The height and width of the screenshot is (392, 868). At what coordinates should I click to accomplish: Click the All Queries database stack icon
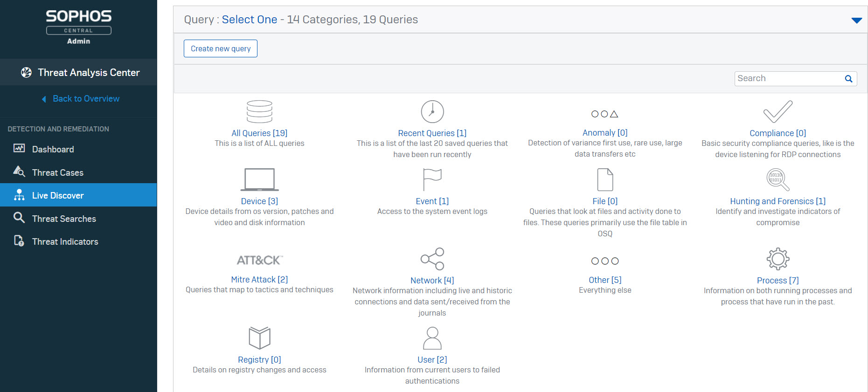[x=259, y=112]
